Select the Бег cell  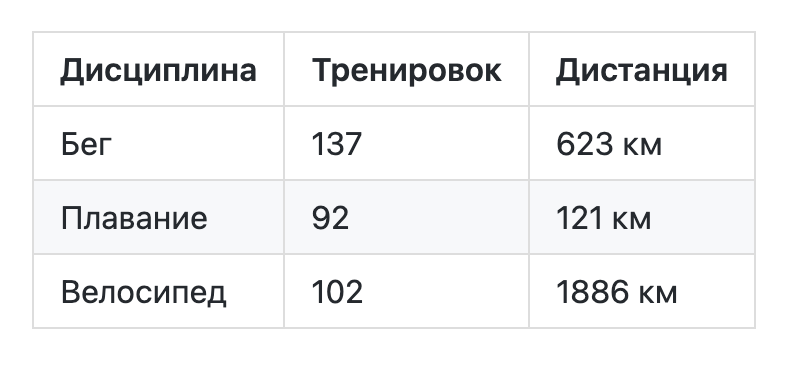coord(158,143)
